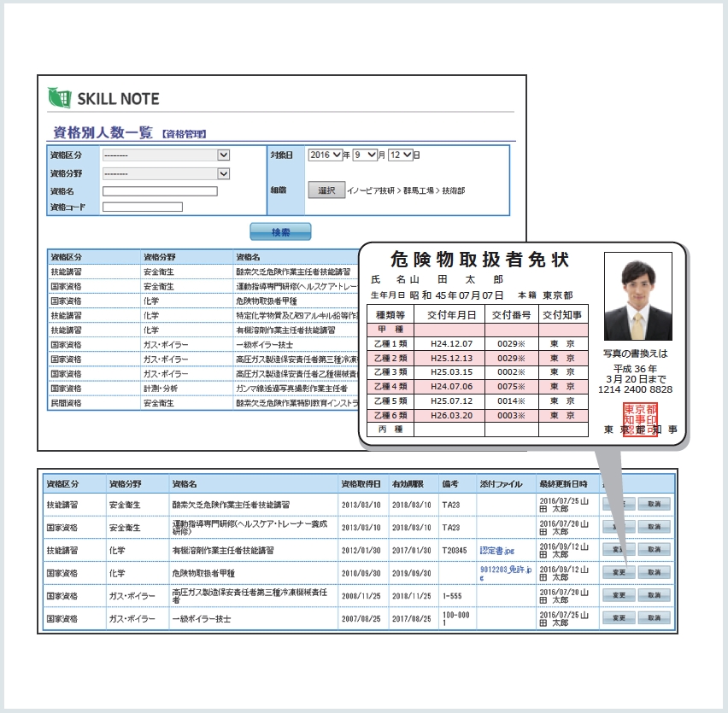Click the red Tokyo governor seal stamp
The height and width of the screenshot is (713, 728).
(639, 422)
